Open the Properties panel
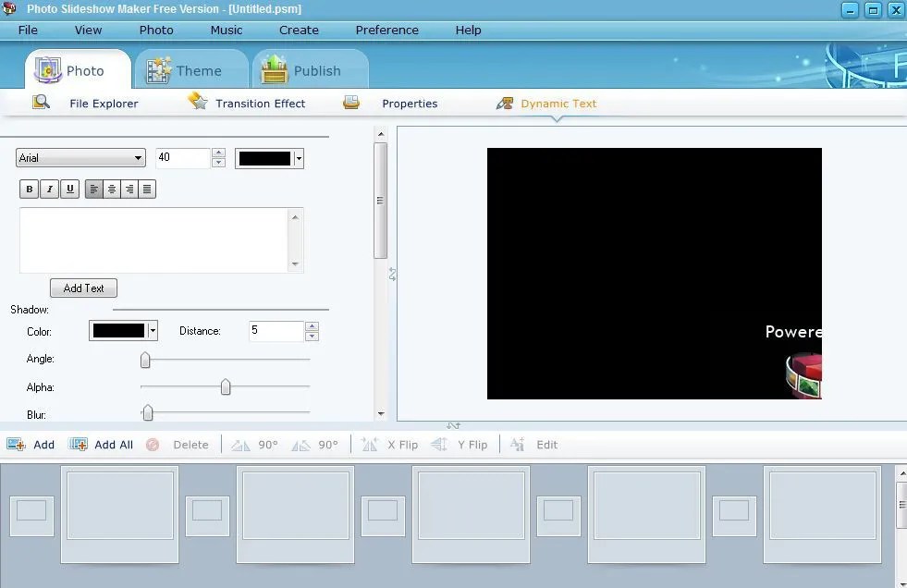Viewport: 907px width, 588px height. pyautogui.click(x=409, y=103)
